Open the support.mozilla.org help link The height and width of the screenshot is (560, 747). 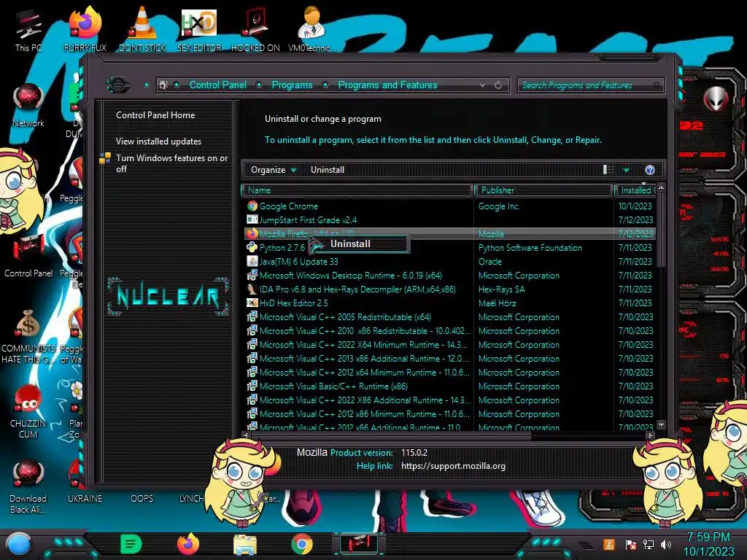(453, 466)
